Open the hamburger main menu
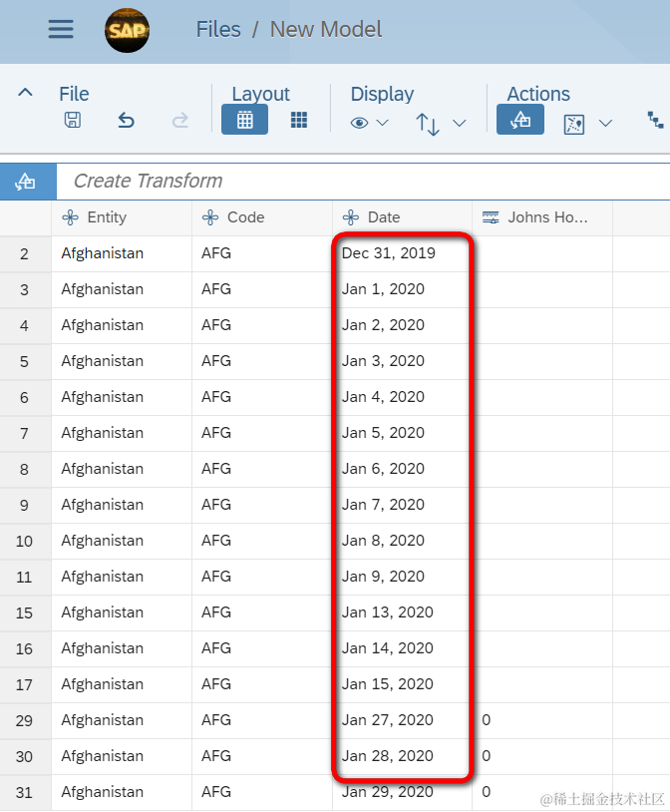 pyautogui.click(x=61, y=30)
